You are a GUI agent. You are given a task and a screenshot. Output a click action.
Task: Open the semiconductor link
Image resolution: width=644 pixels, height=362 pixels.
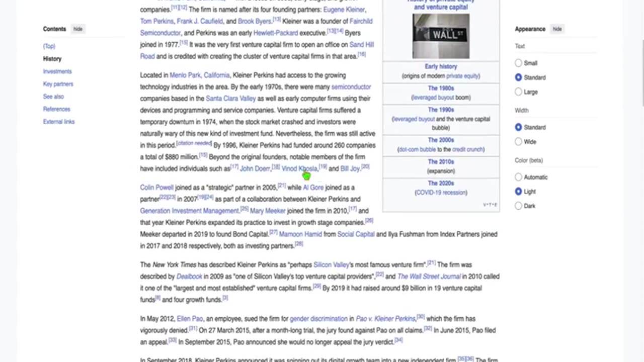351,86
